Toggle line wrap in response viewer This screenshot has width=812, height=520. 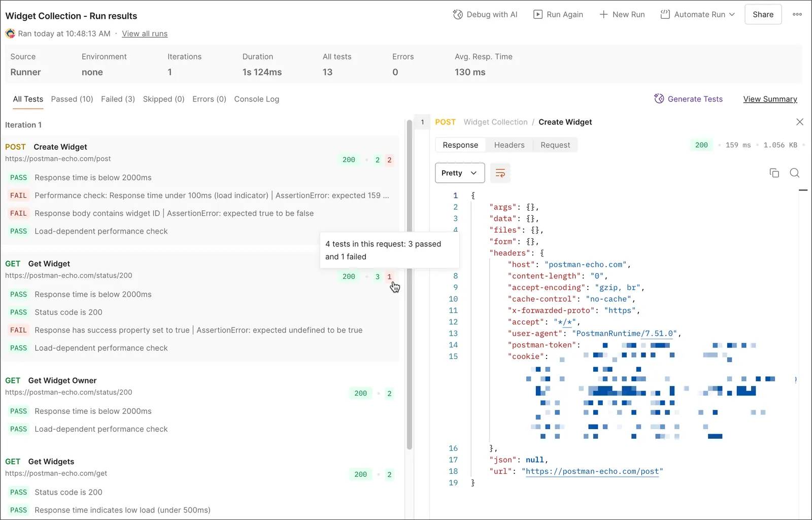pos(500,173)
